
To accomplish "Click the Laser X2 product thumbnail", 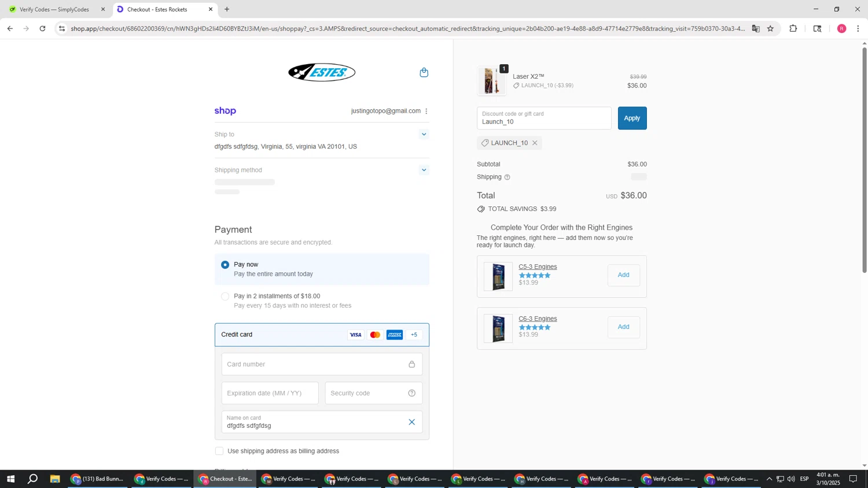I will click(492, 81).
